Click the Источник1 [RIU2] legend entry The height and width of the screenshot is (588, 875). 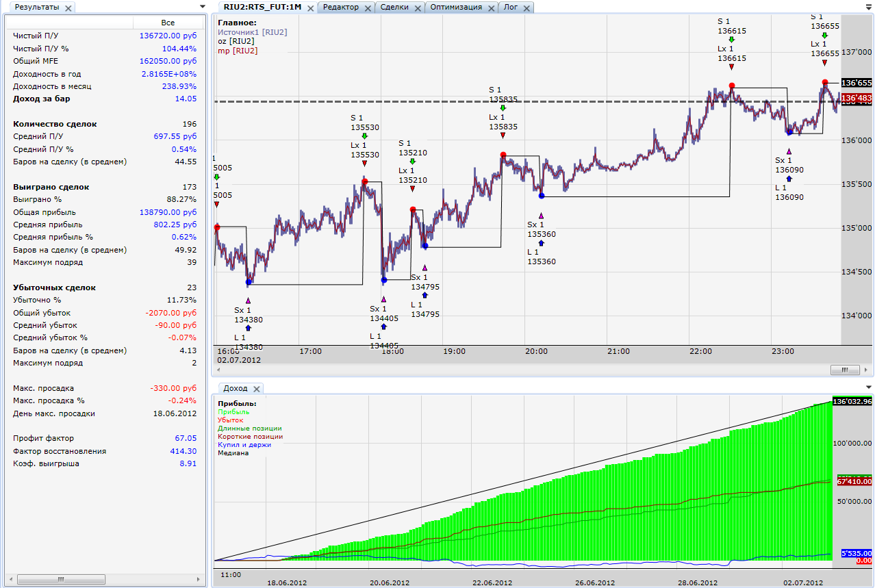(252, 32)
